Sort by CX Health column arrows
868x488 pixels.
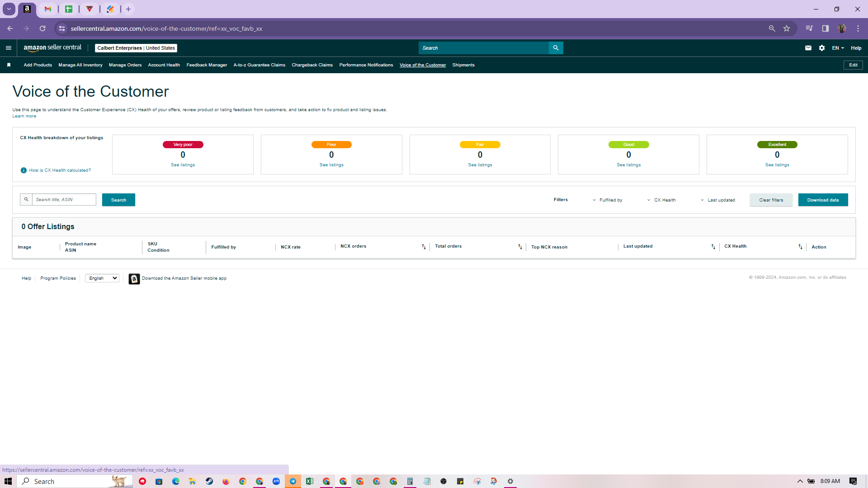click(x=800, y=247)
